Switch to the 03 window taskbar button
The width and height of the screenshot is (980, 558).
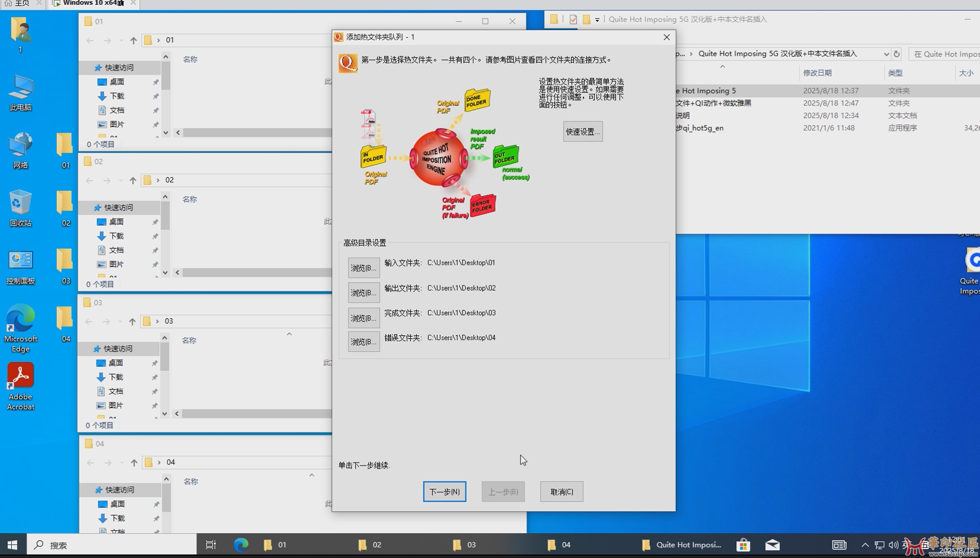tap(492, 544)
